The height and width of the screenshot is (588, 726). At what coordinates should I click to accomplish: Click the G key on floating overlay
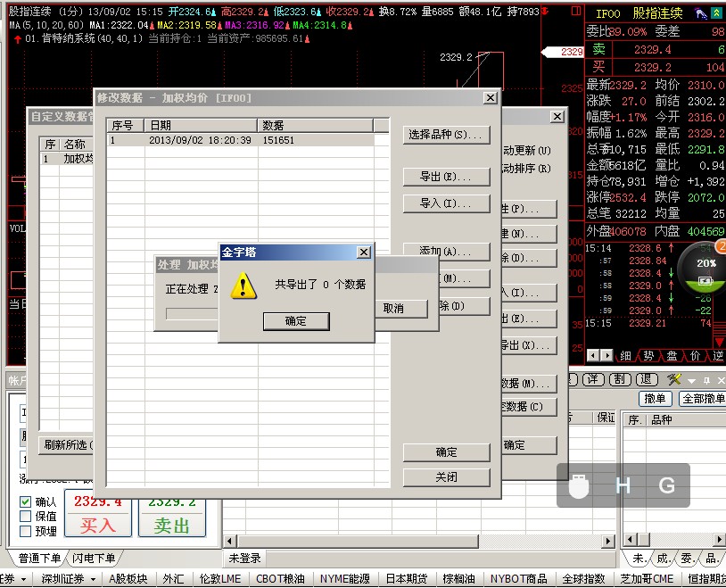point(666,486)
